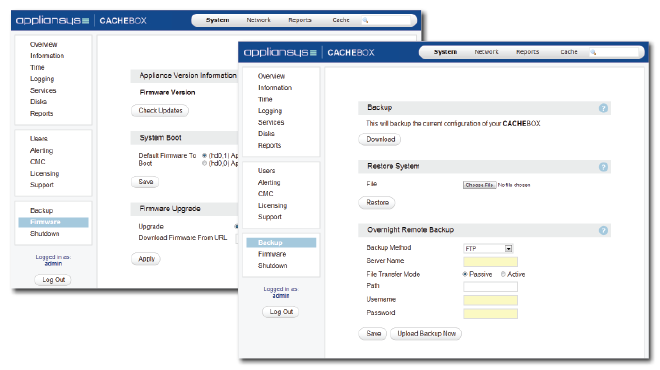
Task: Open Licensing in back window sidebar
Action: click(45, 173)
